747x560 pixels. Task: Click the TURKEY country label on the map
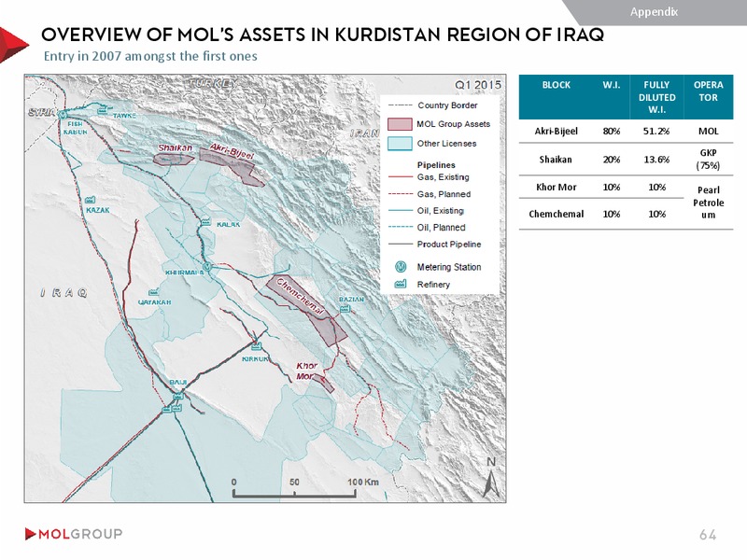[213, 84]
